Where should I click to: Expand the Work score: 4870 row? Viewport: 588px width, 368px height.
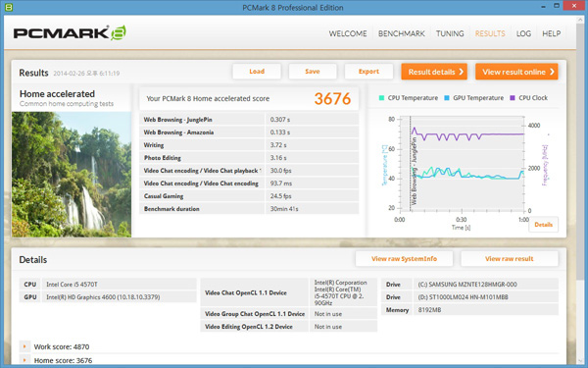click(x=24, y=346)
